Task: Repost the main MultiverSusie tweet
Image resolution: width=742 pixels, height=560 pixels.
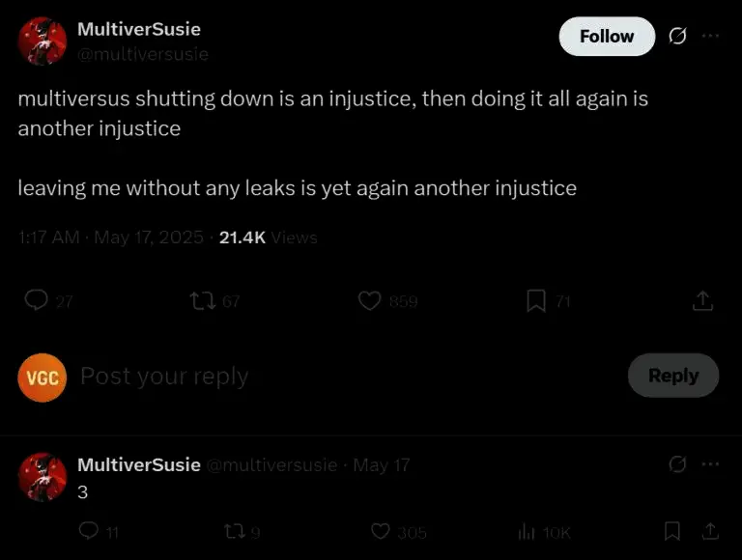Action: (204, 301)
